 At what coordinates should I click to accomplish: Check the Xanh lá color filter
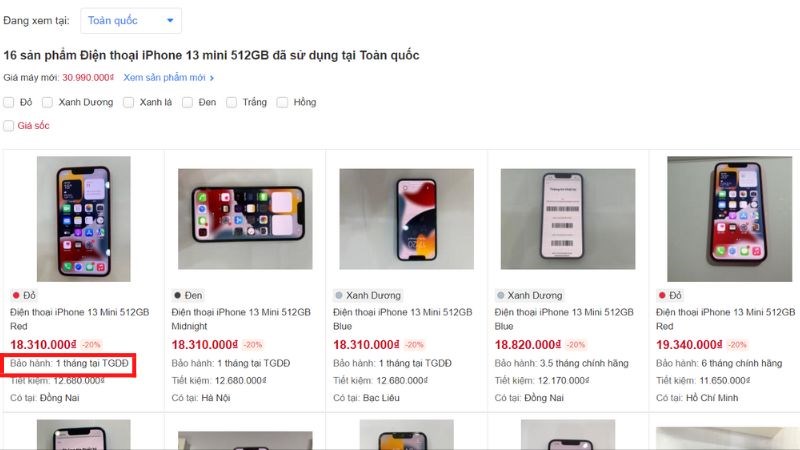point(129,102)
